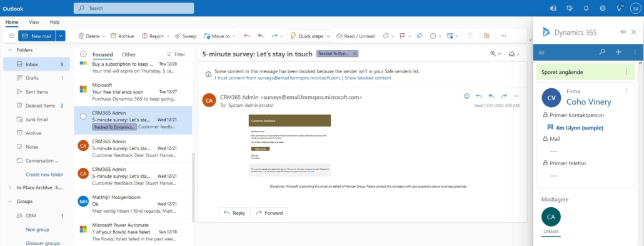Open More options ellipsis in the toolbar
The image size is (644, 246).
(503, 36)
